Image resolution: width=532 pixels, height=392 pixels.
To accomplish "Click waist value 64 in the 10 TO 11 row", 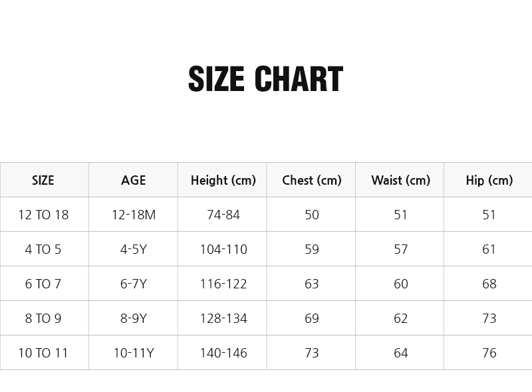I will point(401,353).
